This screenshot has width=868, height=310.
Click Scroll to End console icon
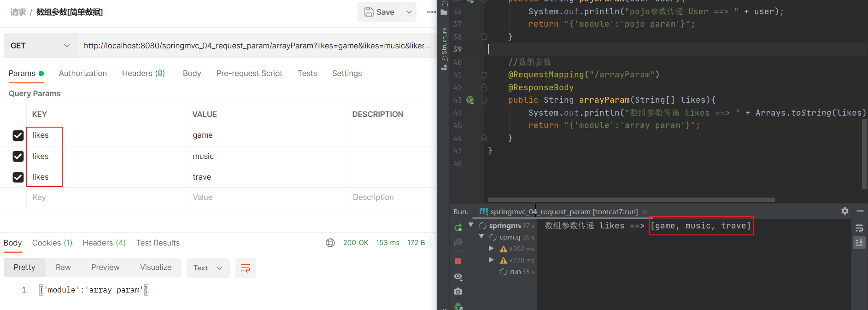pyautogui.click(x=859, y=243)
